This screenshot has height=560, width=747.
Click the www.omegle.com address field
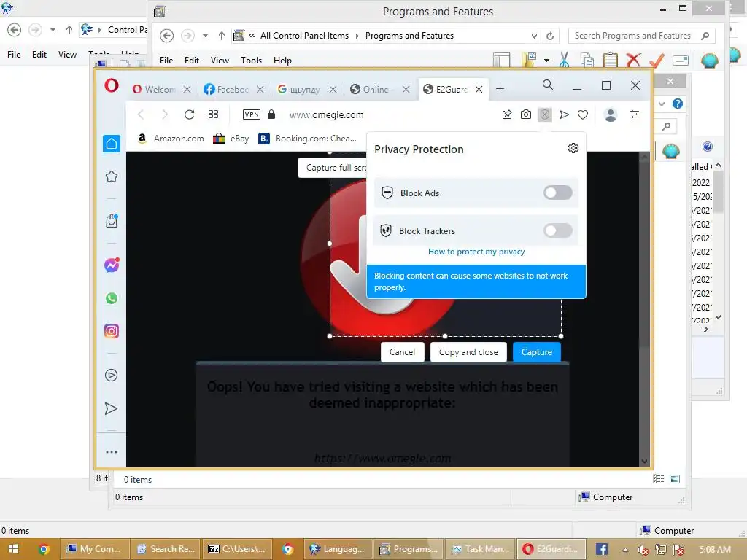326,114
